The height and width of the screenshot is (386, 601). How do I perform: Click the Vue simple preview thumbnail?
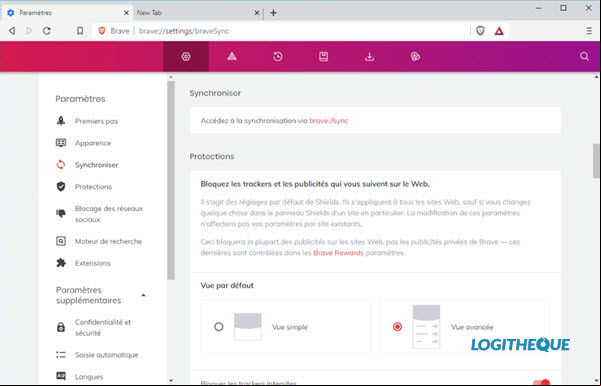point(248,327)
